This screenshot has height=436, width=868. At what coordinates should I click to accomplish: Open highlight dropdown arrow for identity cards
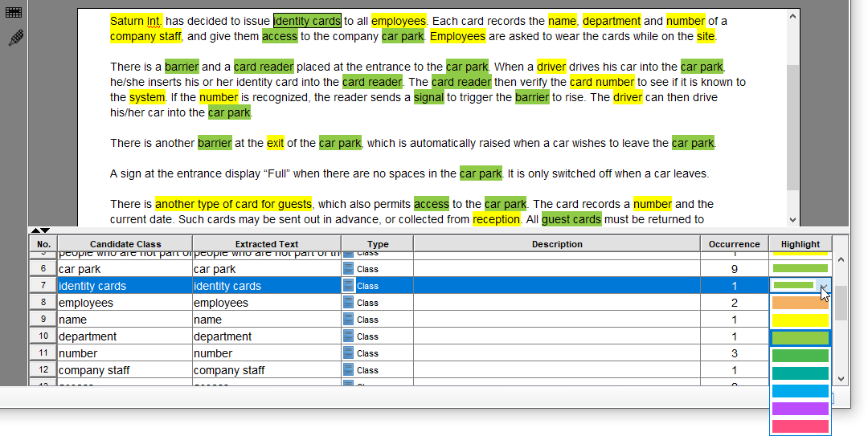click(x=825, y=286)
